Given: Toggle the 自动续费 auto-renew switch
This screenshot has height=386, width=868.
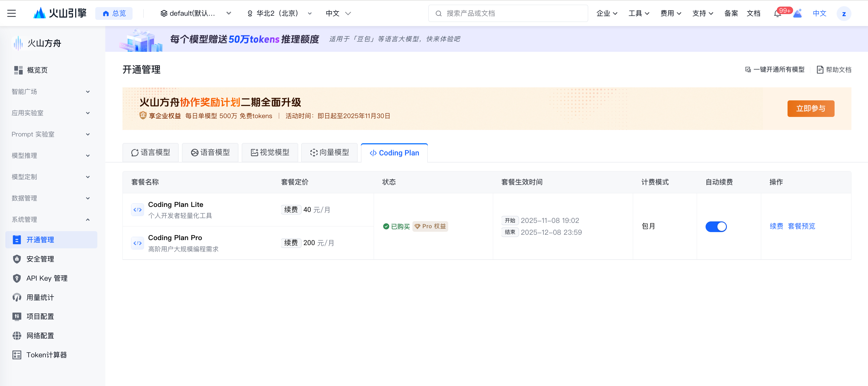Looking at the screenshot, I should [716, 226].
